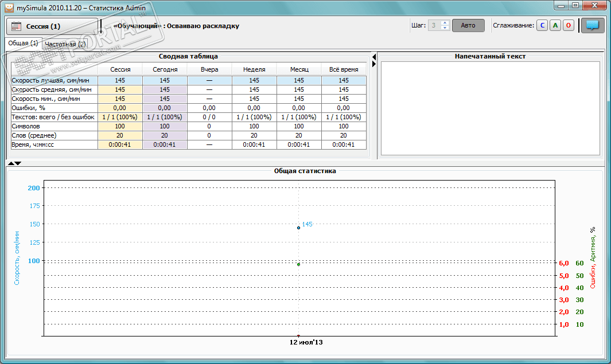Image resolution: width=611 pixels, height=364 pixels.
Task: Click the Скорость, сим/мин axis label
Action: click(17, 258)
